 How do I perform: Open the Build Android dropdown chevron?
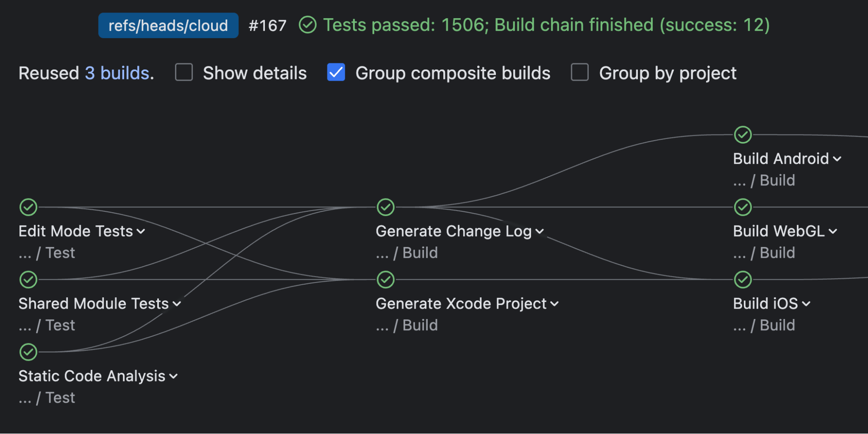point(837,159)
